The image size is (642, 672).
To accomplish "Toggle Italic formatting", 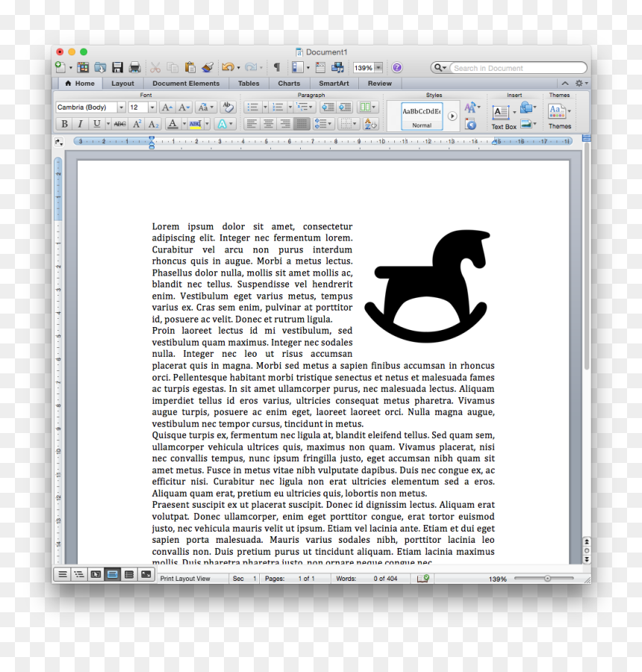I will 80,124.
